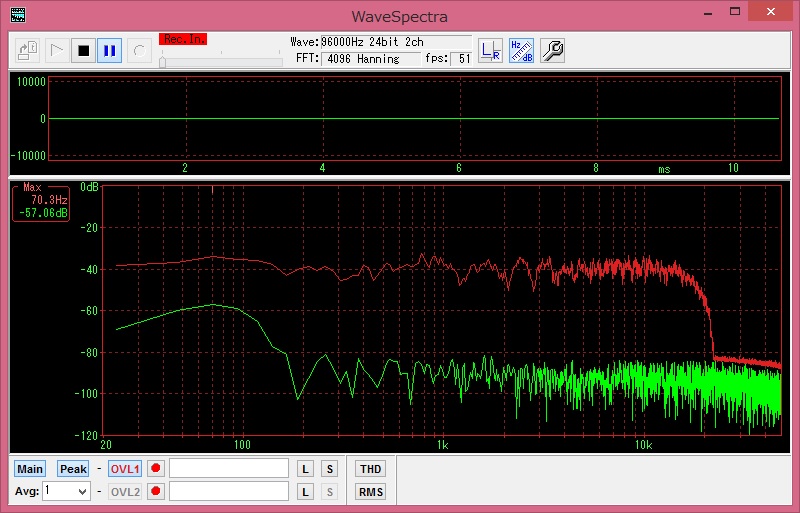The image size is (800, 513).
Task: Click the Max peak readout 70.3Hz box
Action: [x=41, y=203]
